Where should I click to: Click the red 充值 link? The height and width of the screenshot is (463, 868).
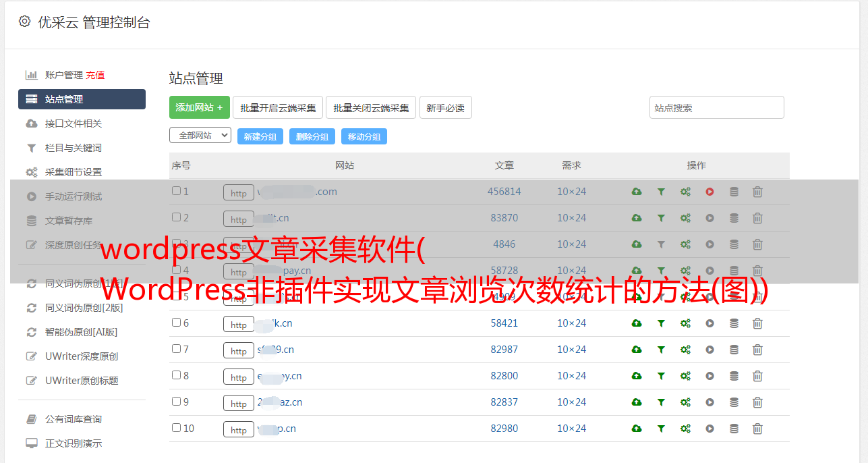coord(95,75)
